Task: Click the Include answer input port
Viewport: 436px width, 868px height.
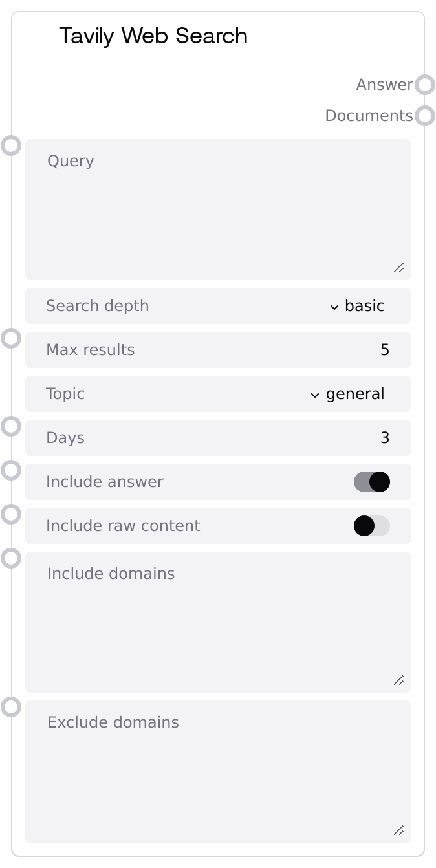Action: [x=11, y=470]
